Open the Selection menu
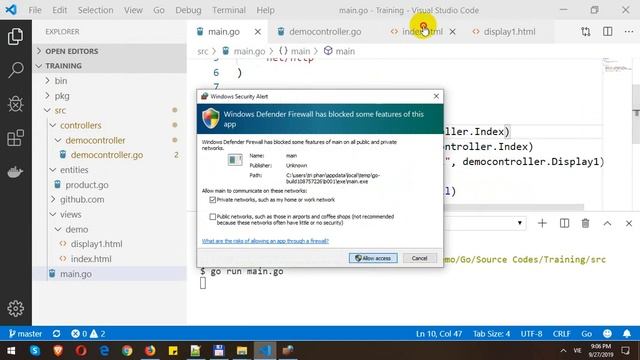 (x=96, y=10)
